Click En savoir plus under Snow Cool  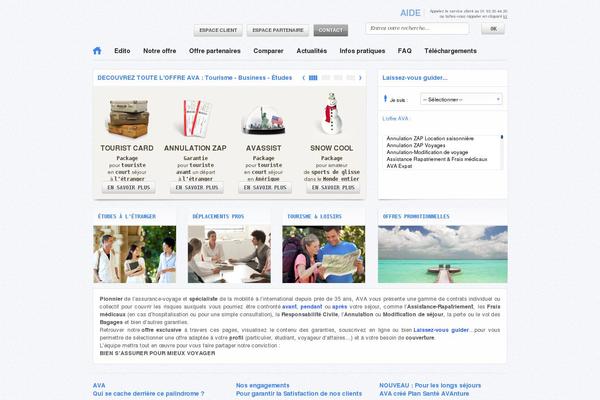333,188
